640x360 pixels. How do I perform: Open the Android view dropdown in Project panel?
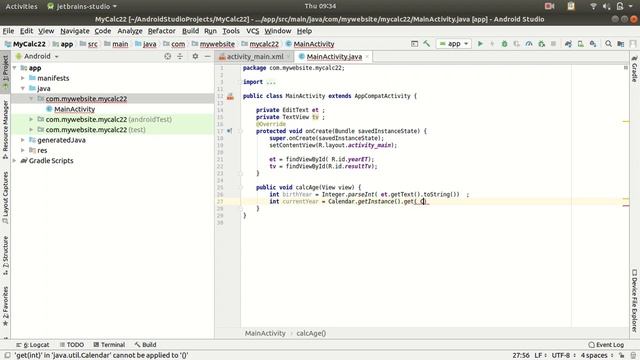(38, 56)
